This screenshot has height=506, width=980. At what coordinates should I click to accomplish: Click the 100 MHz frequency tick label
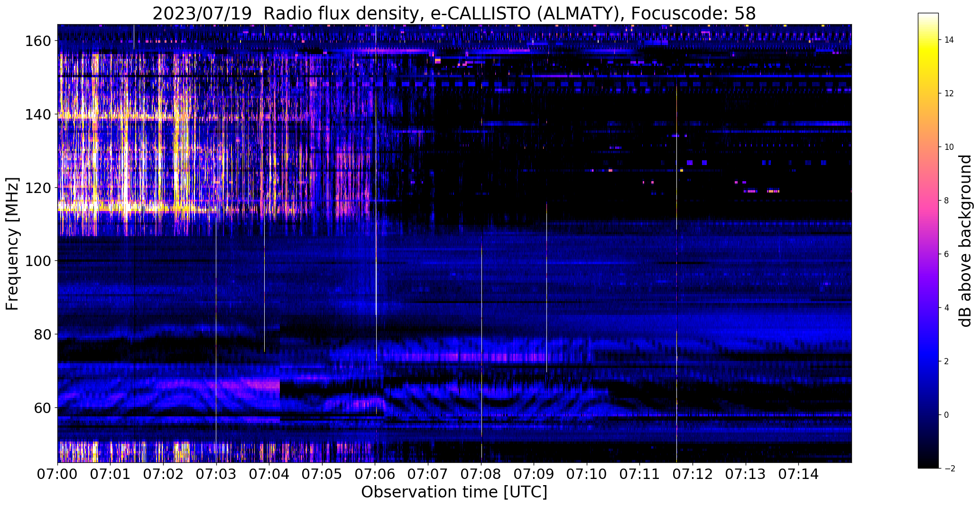coord(37,261)
